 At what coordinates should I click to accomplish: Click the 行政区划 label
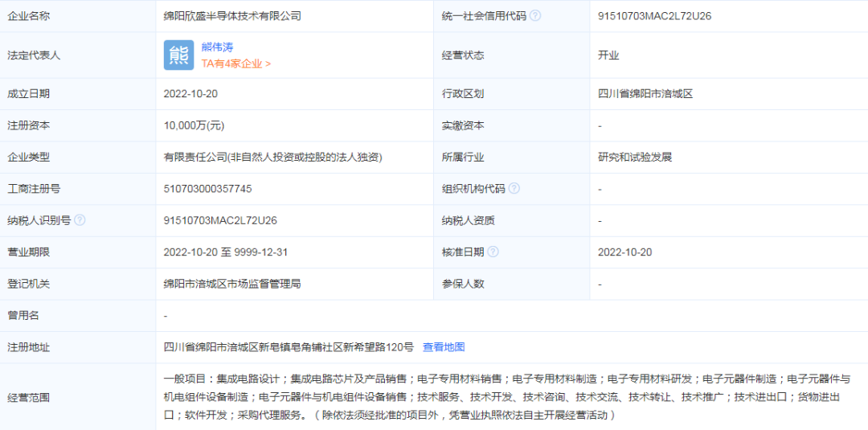pos(464,93)
